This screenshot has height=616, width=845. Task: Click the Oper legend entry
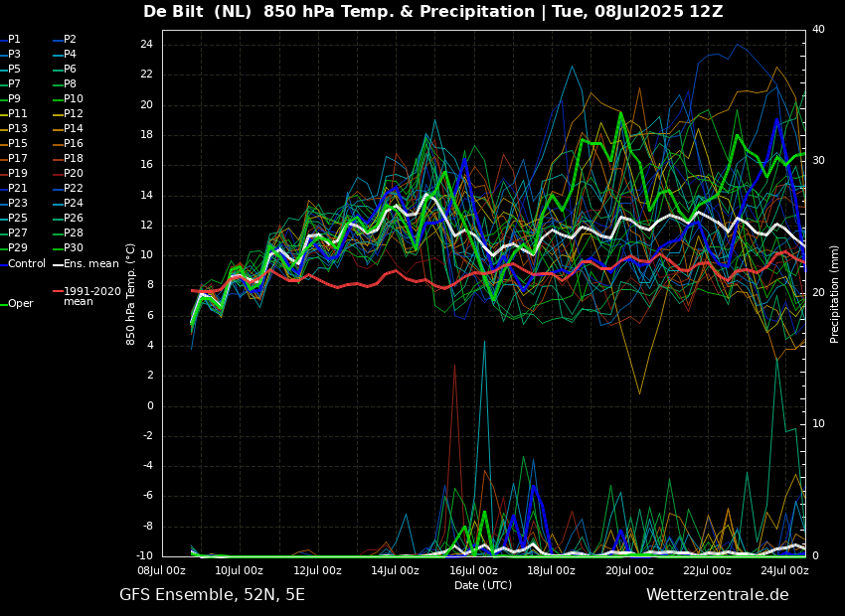pyautogui.click(x=17, y=304)
